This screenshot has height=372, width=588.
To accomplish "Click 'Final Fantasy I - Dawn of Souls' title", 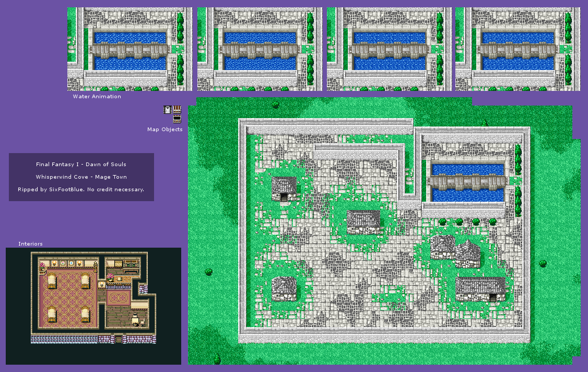I will pos(81,164).
